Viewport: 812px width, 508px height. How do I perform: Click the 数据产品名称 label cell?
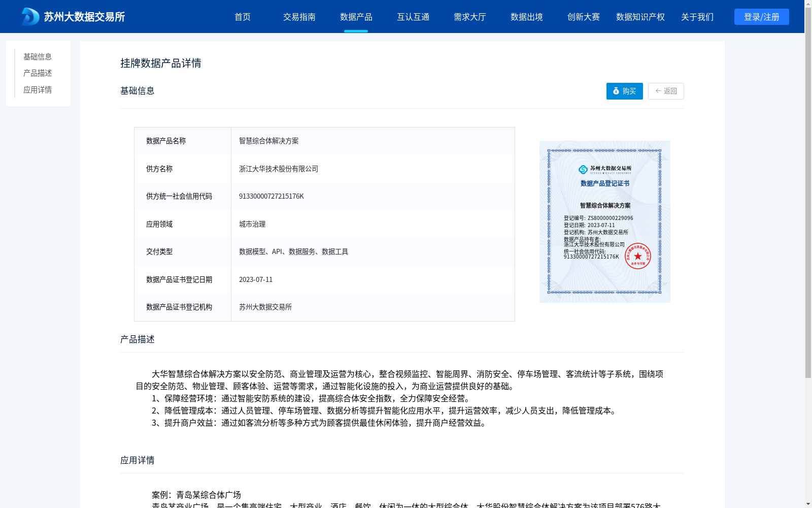[183, 141]
